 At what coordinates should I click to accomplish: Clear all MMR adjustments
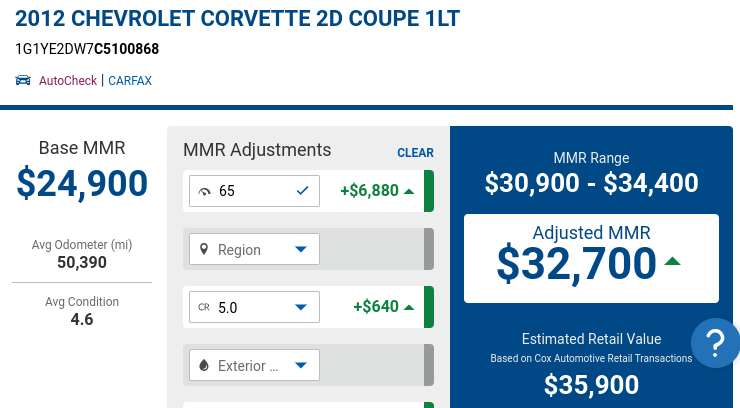(415, 153)
